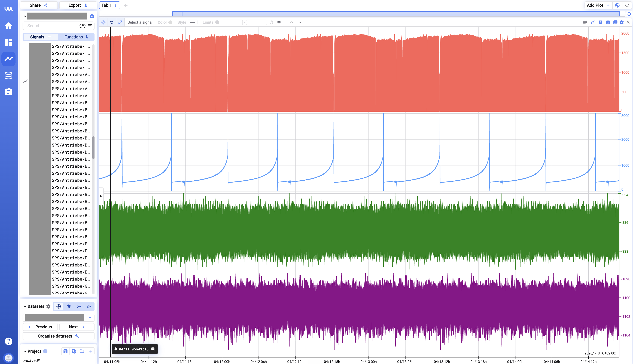Select Tab 1
633x364 pixels.
[106, 5]
